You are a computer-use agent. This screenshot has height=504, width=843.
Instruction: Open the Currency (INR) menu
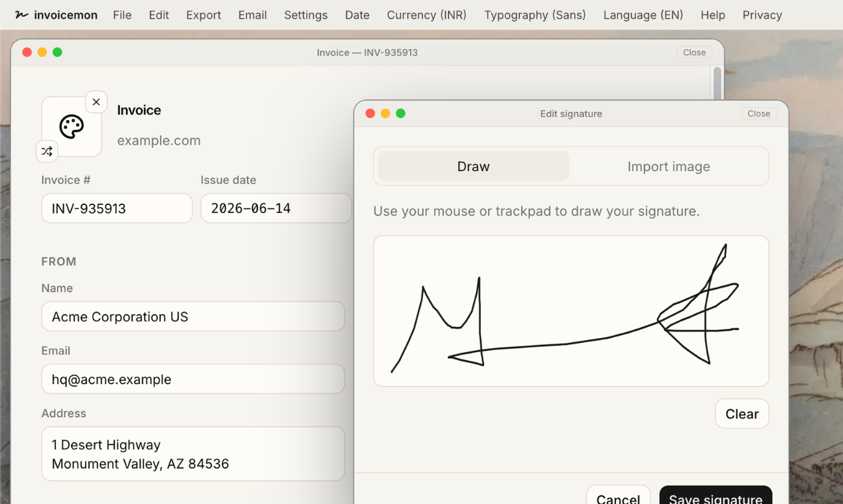click(x=427, y=15)
